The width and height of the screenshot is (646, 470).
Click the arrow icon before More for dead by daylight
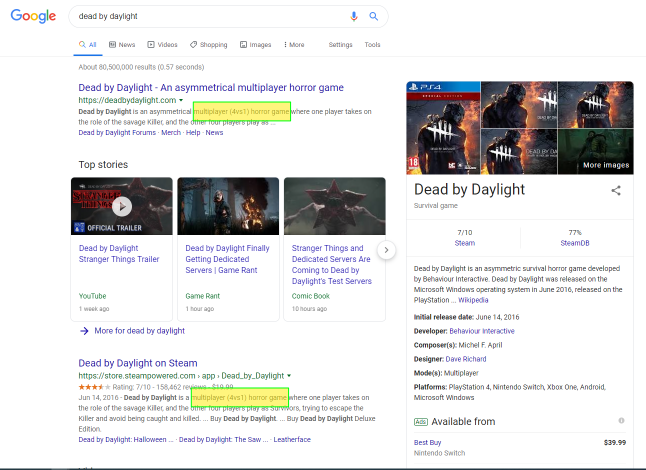(84, 331)
